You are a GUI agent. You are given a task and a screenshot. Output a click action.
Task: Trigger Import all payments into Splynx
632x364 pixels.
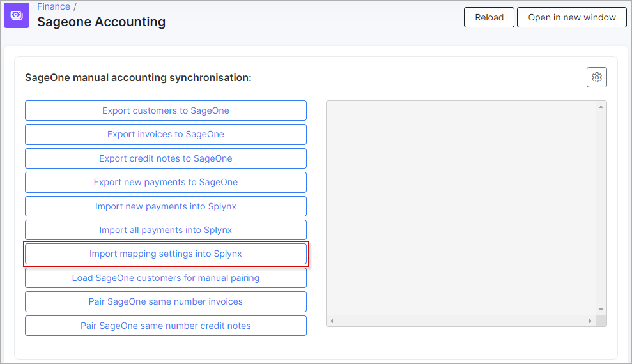(166, 230)
